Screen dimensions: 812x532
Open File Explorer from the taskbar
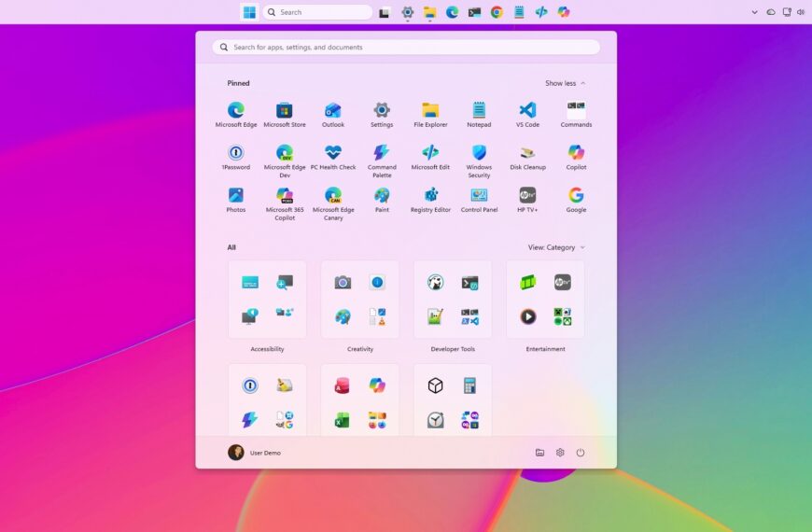tap(430, 12)
